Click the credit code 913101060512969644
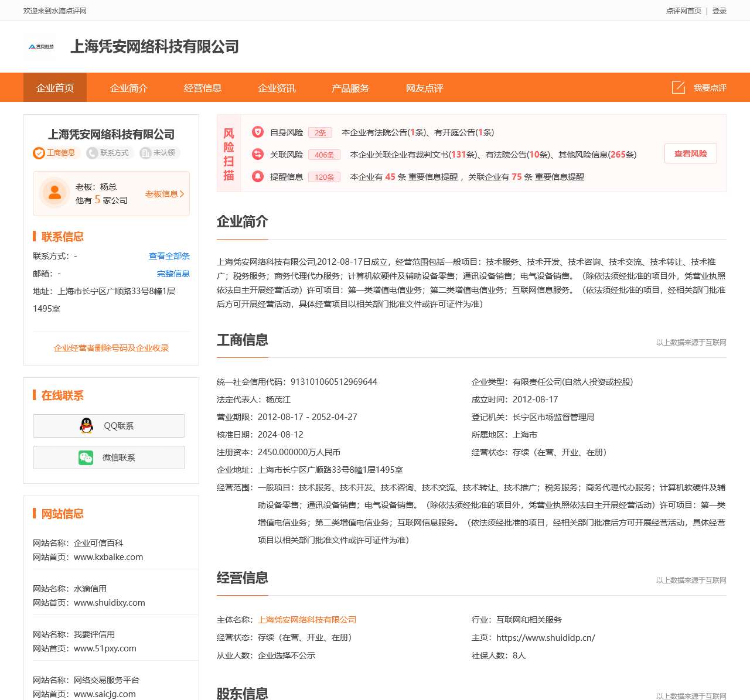The height and width of the screenshot is (700, 750). (334, 382)
